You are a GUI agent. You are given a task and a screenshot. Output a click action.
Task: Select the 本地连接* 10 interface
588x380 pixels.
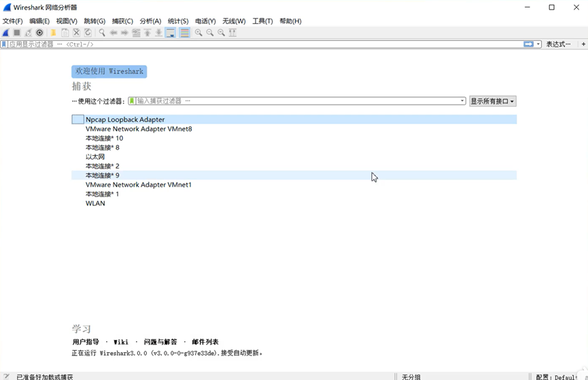pos(294,138)
